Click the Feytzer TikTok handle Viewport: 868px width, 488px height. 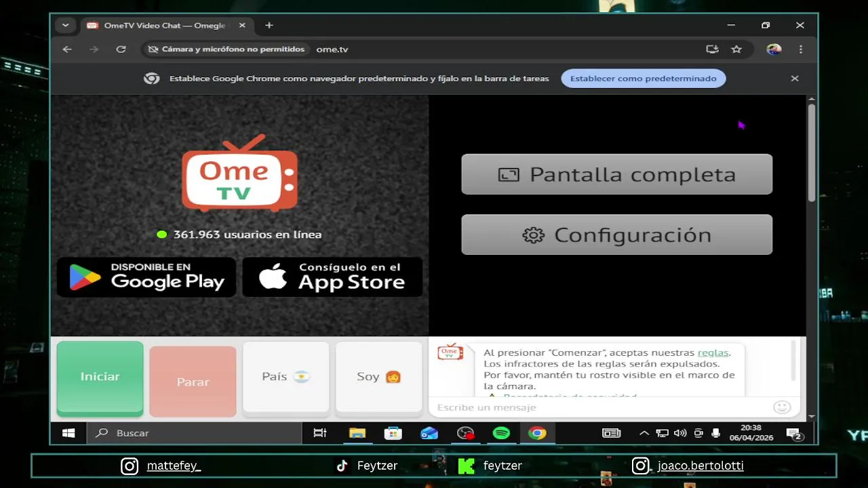377,466
